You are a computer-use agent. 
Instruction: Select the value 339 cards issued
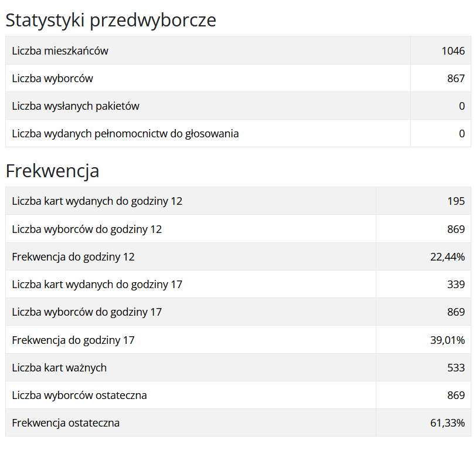(x=455, y=285)
